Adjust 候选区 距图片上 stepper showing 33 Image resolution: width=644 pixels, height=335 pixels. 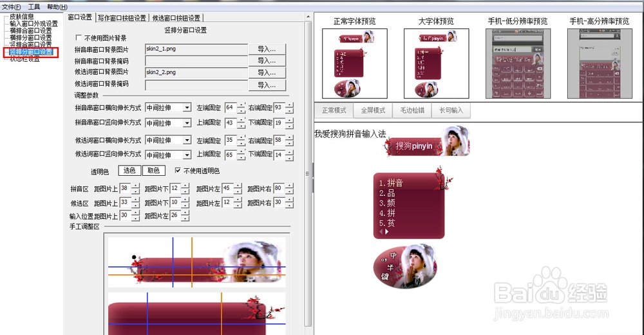click(135, 203)
